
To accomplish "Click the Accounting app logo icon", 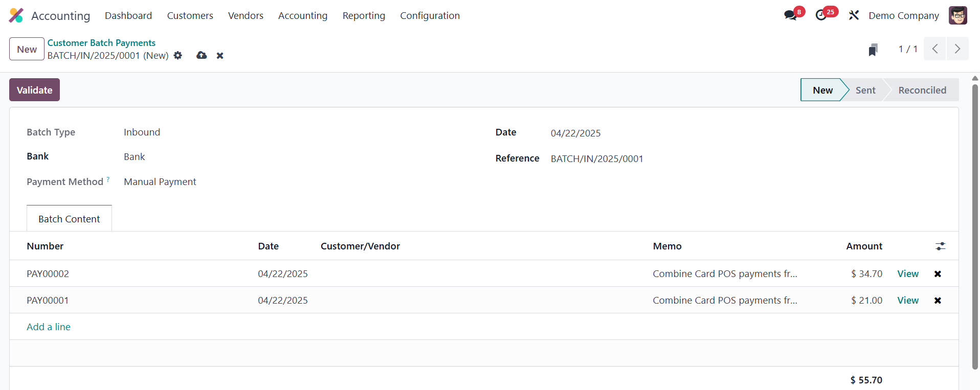I will tap(16, 15).
